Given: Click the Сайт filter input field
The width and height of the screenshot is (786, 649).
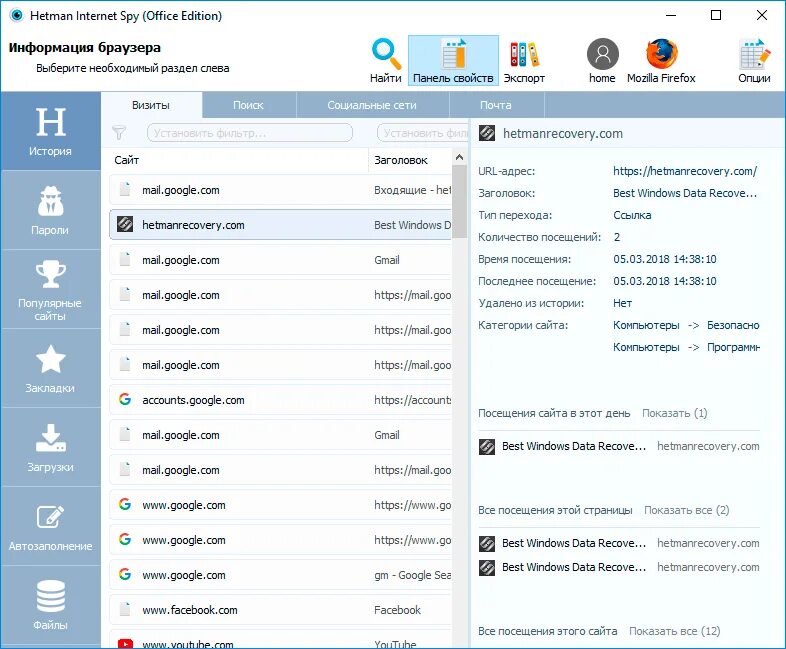Looking at the screenshot, I should coord(250,133).
